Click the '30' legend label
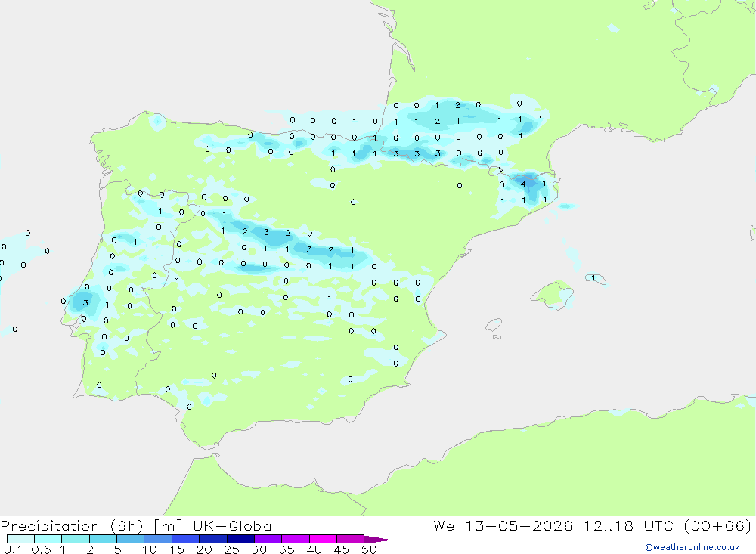Viewport: 756px width, 554px height. click(259, 549)
